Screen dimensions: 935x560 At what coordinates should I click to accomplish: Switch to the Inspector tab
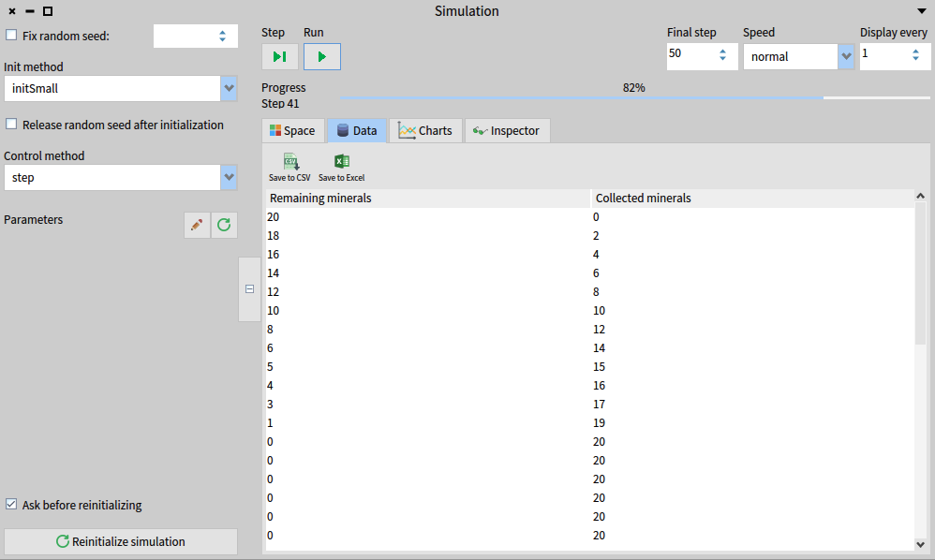pos(507,131)
